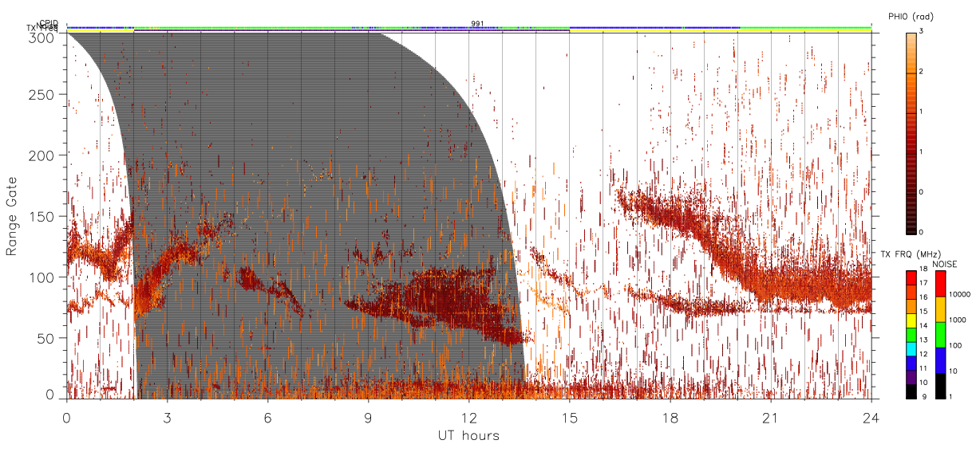The width and height of the screenshot is (980, 452).
Task: Click TX FRQ legend label '14'
Action: pyautogui.click(x=923, y=325)
